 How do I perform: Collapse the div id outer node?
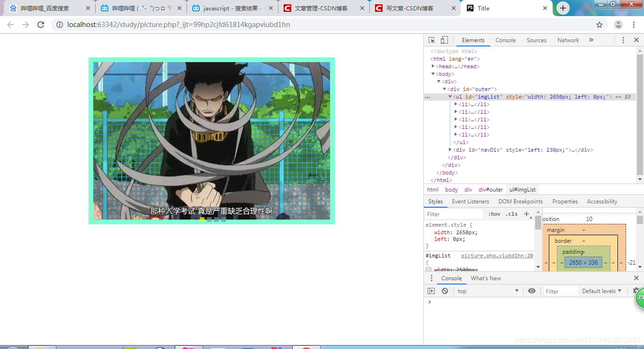[445, 89]
